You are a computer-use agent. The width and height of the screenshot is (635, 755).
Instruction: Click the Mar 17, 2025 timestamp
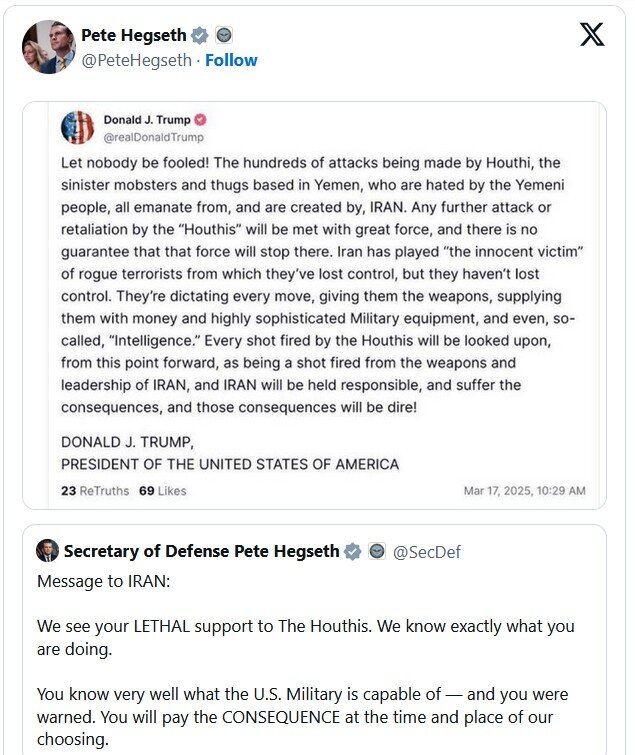524,491
